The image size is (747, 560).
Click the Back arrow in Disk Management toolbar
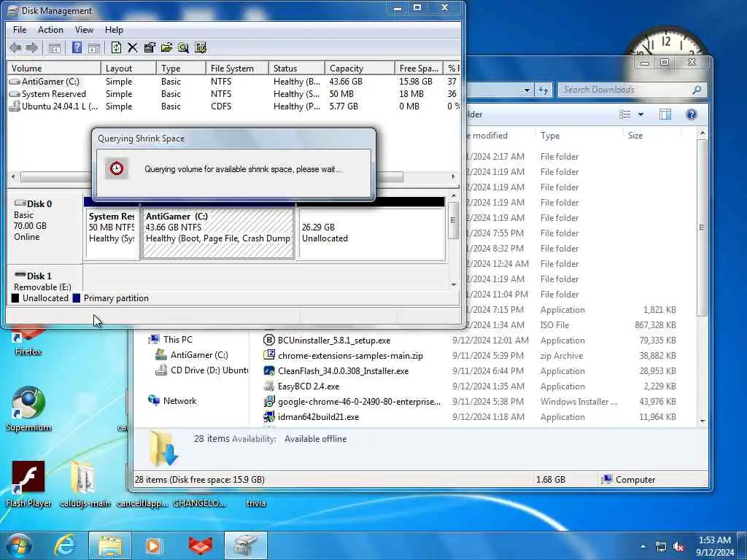[x=15, y=47]
